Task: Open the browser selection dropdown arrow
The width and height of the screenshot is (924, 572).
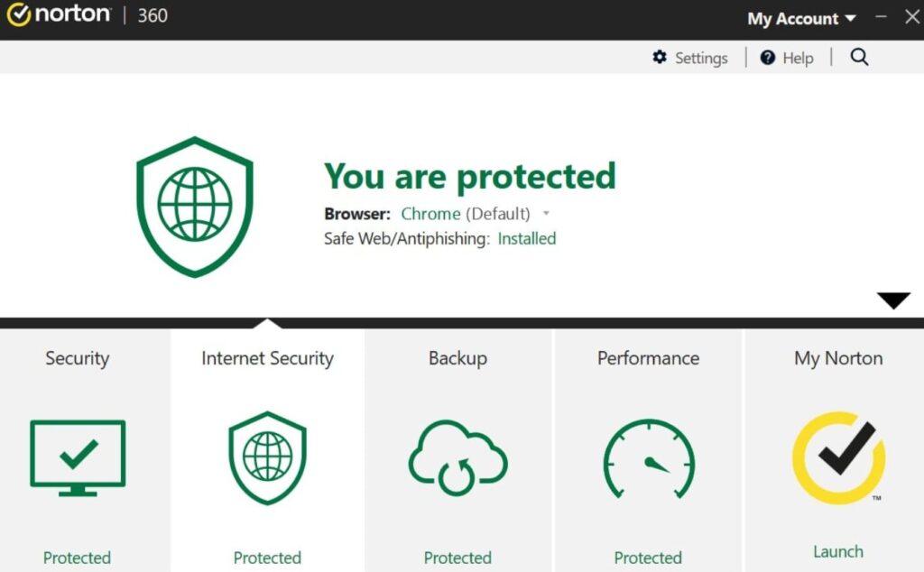Action: pyautogui.click(x=546, y=213)
